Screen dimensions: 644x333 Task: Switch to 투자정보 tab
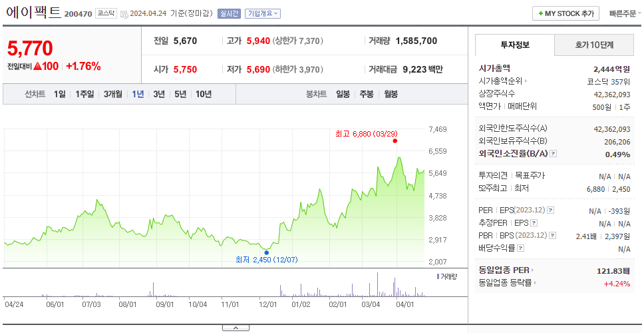click(515, 45)
